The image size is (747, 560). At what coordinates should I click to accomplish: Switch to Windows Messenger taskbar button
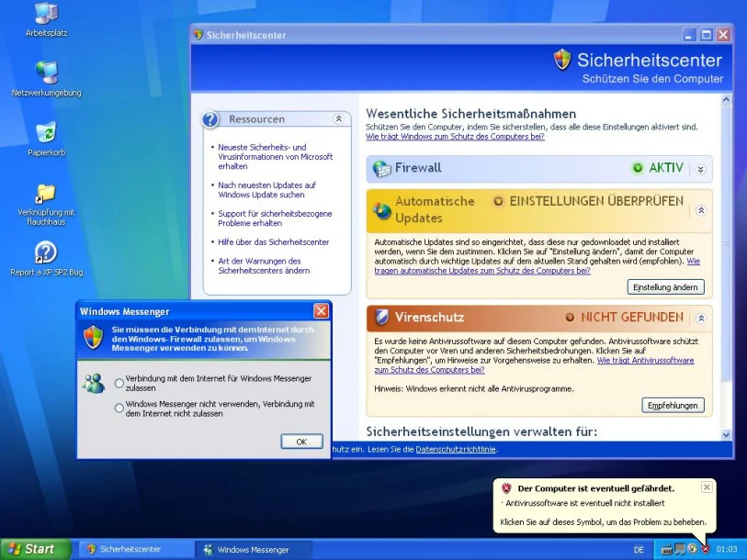(255, 550)
